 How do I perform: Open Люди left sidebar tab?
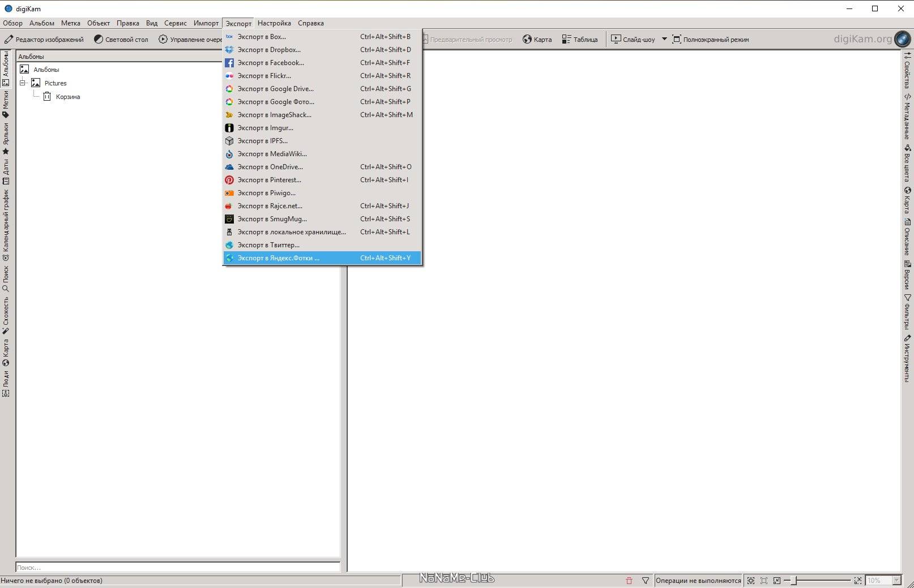(6, 384)
